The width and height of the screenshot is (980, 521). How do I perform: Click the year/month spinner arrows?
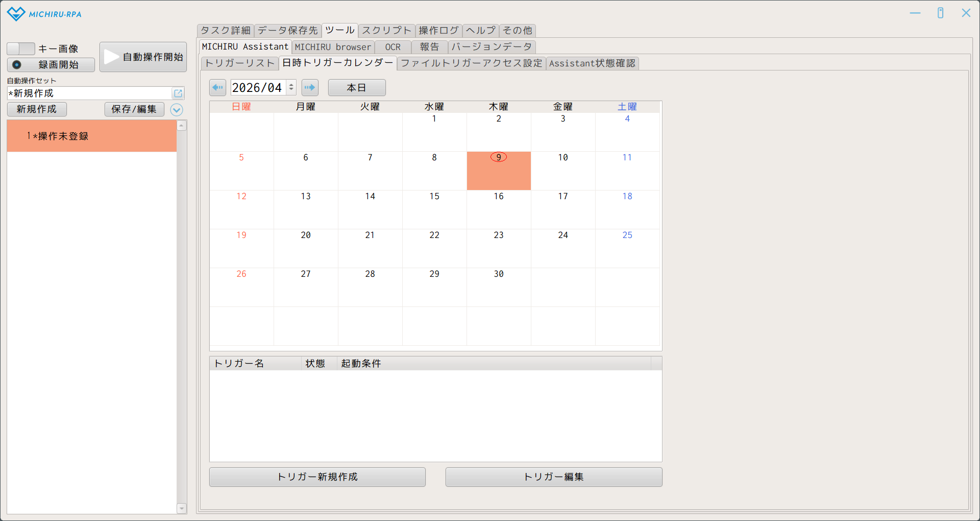[x=291, y=87]
